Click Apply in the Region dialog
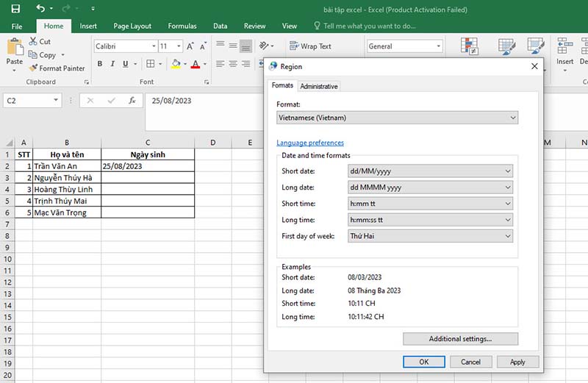Viewport: 588px width, 383px height. click(517, 362)
